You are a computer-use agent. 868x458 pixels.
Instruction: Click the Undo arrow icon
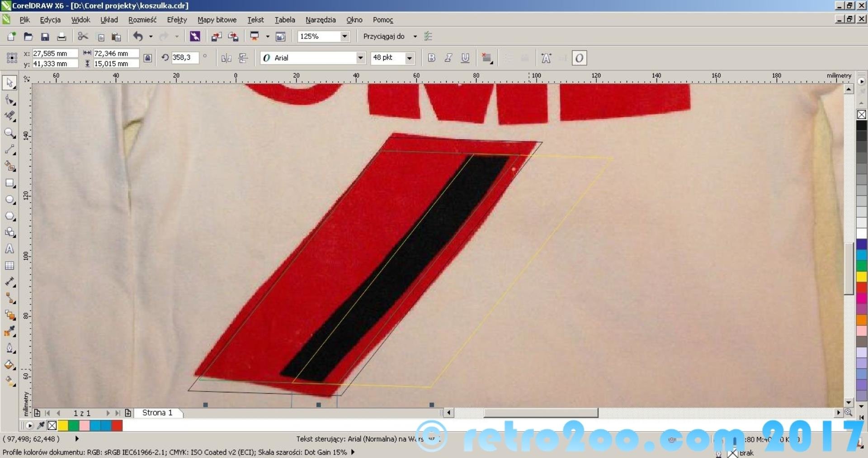pyautogui.click(x=138, y=37)
